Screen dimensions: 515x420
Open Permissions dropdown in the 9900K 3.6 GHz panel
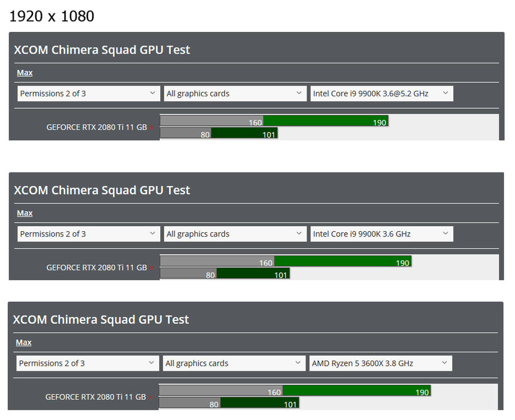(x=89, y=234)
